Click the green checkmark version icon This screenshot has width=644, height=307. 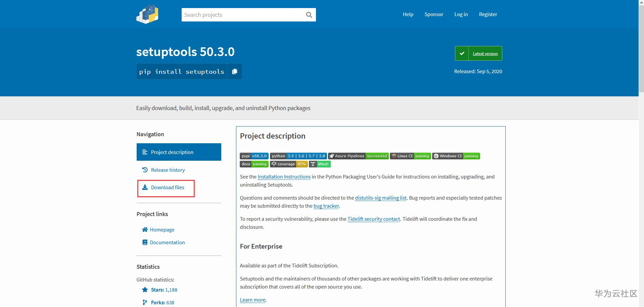462,53
